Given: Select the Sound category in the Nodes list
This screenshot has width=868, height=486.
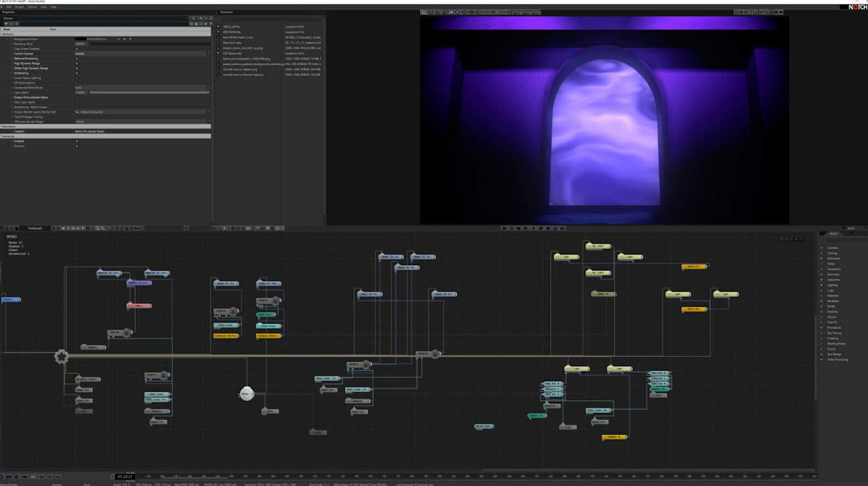Looking at the screenshot, I should 832,349.
